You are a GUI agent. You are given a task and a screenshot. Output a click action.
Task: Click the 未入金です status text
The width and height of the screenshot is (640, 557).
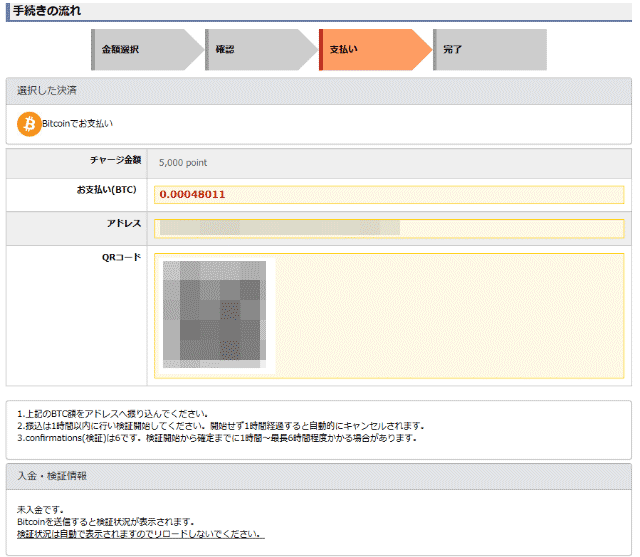40,510
